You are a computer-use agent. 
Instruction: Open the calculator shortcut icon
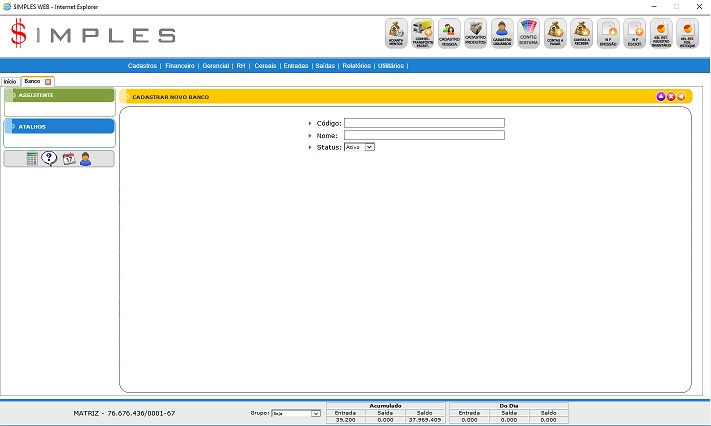pos(33,159)
